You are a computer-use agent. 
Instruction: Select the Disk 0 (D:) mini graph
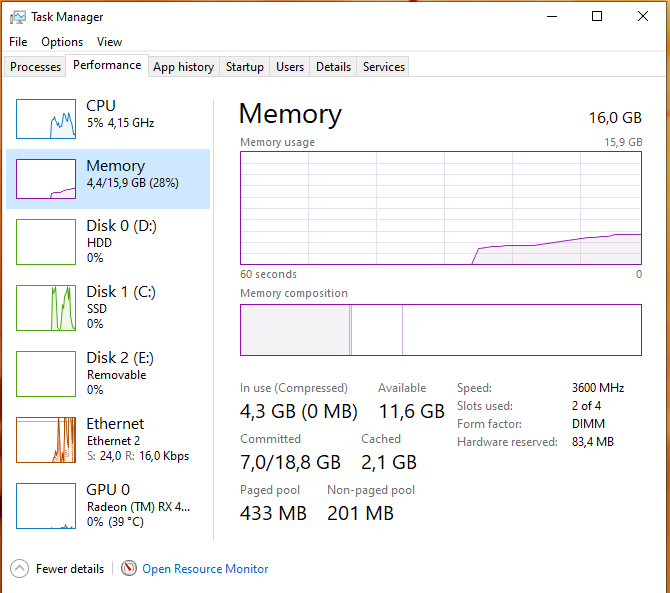(x=46, y=242)
